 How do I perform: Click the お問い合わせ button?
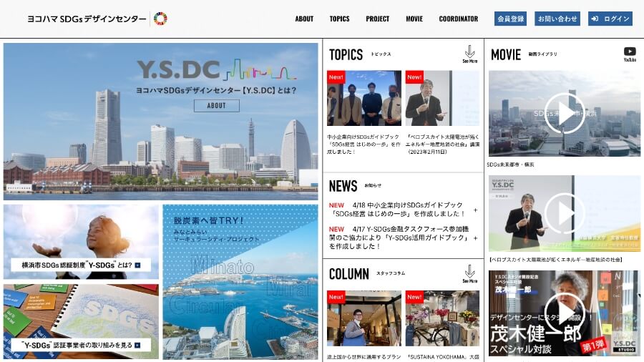click(x=557, y=19)
